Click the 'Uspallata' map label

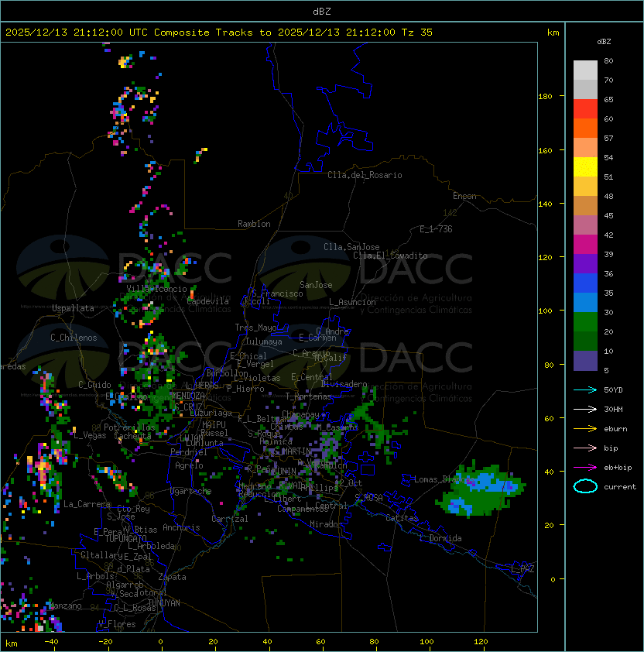click(x=73, y=308)
